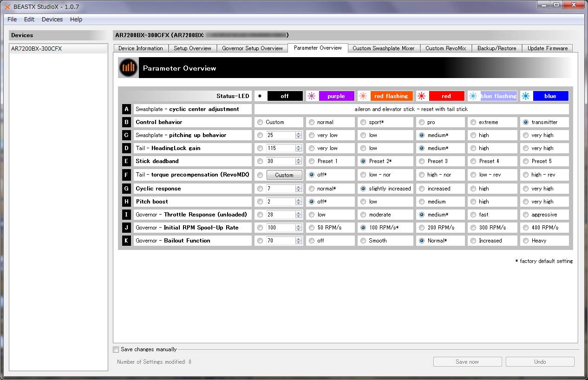
Task: Select 'medium' for Pitch boost
Action: 422,202
